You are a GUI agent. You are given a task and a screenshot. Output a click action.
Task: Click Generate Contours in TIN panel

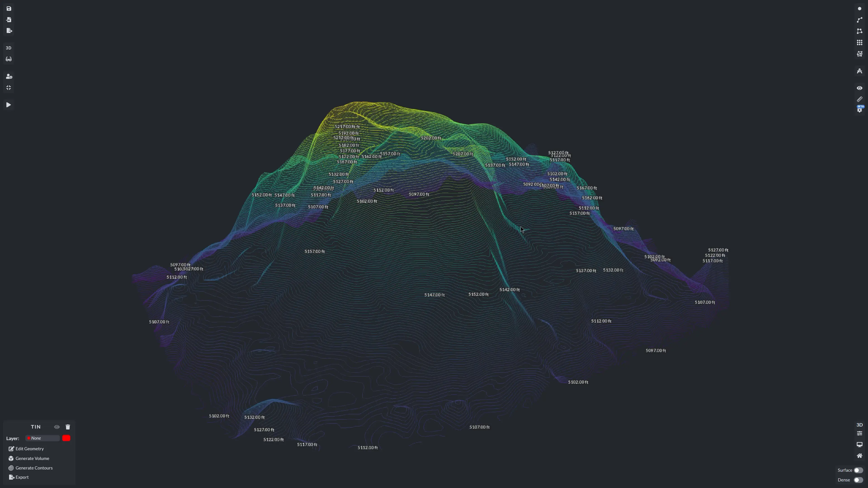point(34,468)
